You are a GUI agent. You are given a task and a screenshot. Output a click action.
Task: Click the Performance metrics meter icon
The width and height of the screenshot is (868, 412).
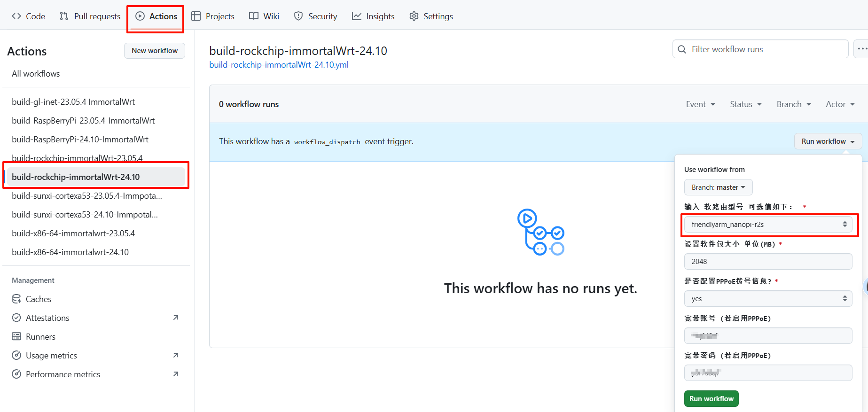tap(16, 374)
